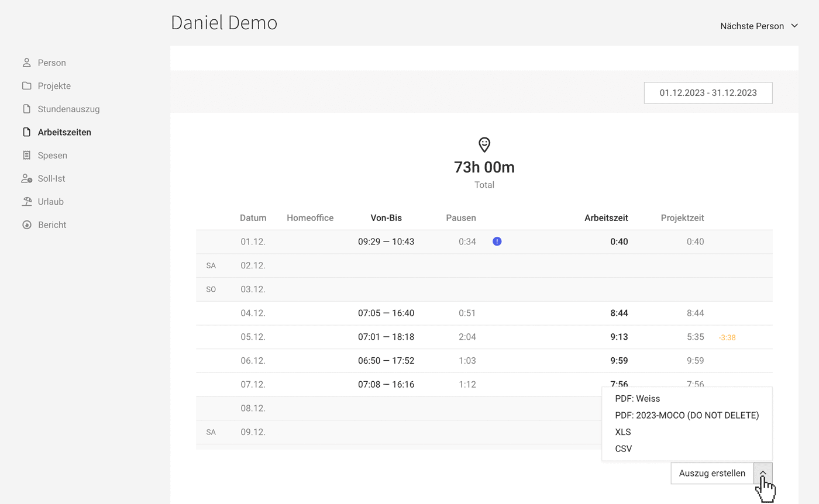This screenshot has width=819, height=504.
Task: Click the 02.12. Saturday date cell
Action: click(253, 265)
